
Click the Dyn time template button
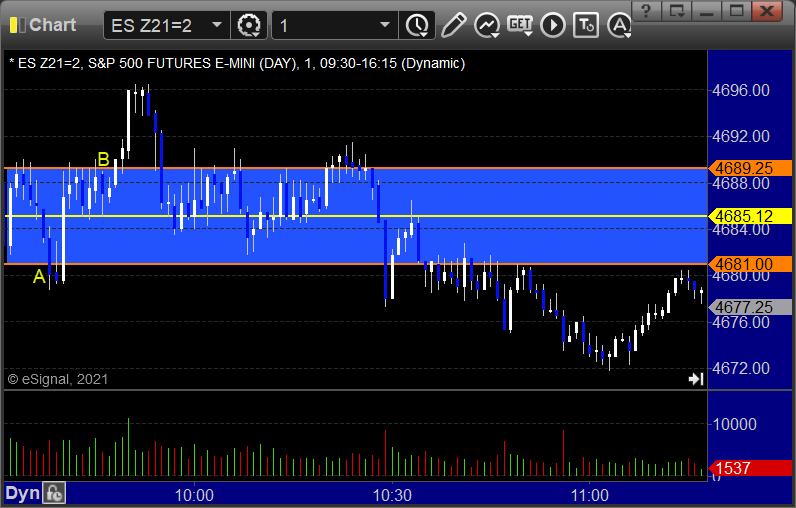(22, 493)
